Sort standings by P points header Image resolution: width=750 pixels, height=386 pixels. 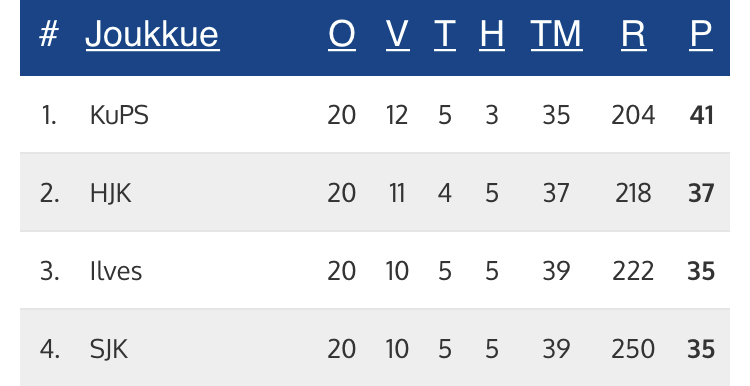(701, 34)
